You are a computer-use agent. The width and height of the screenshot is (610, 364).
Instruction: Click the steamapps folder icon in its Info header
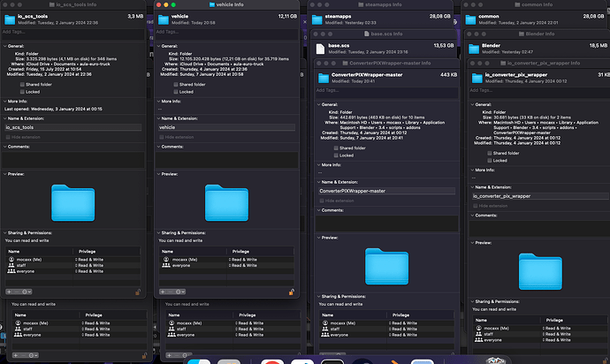click(x=317, y=19)
